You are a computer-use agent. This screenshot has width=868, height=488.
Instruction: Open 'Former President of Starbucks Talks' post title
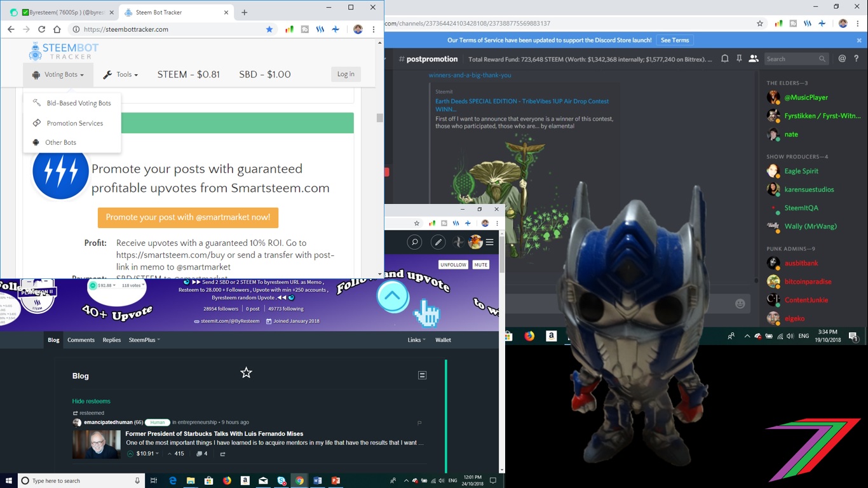tap(214, 434)
